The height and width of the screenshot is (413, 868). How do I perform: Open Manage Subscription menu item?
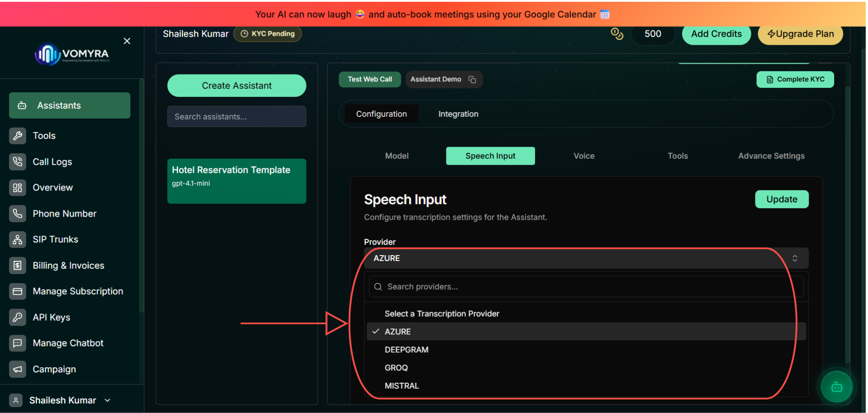[70, 291]
